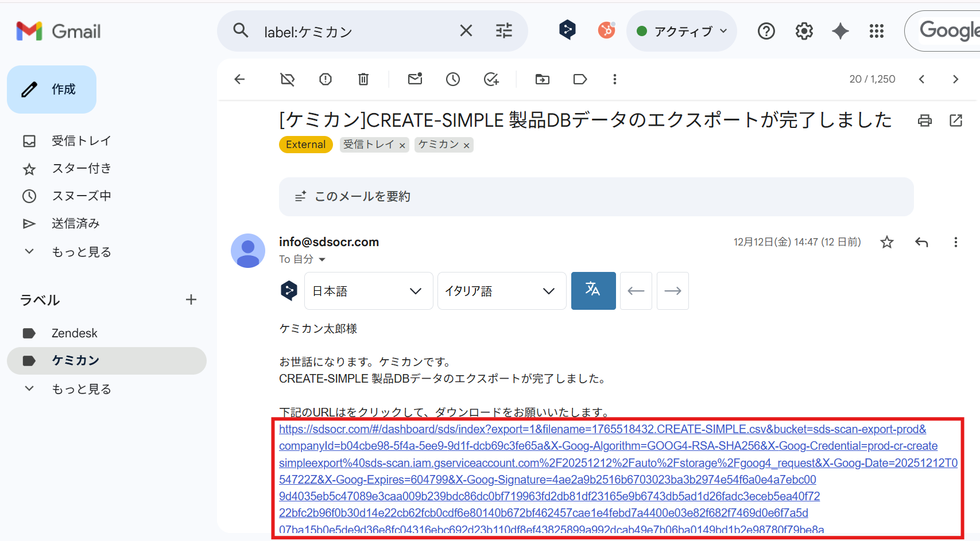The width and height of the screenshot is (980, 541).
Task: Open the sdsocr.com export download link
Action: pyautogui.click(x=618, y=479)
